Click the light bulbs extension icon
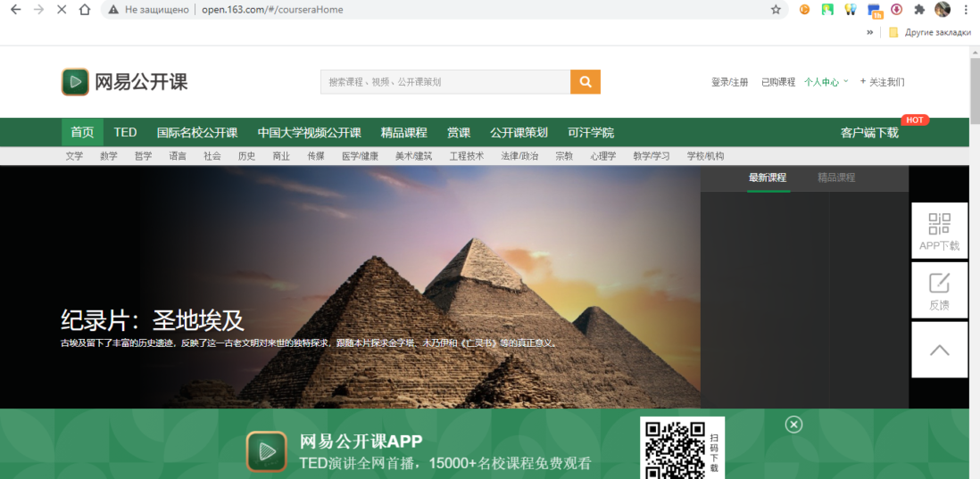 pos(850,10)
